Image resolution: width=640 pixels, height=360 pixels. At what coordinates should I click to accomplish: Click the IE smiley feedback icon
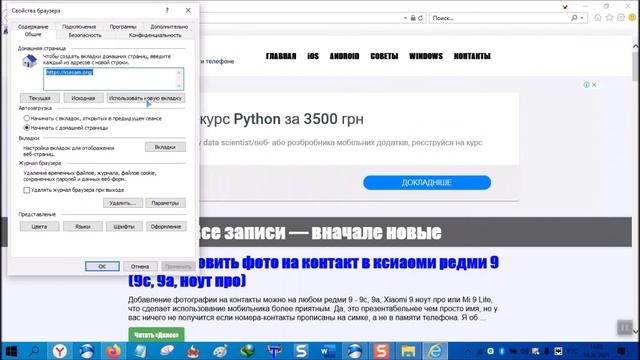[632, 18]
